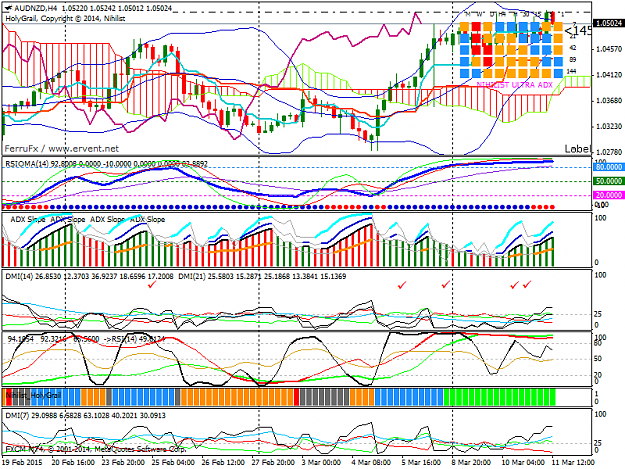Click the green 50.0000 level tag
625x469 pixels.
609,181
